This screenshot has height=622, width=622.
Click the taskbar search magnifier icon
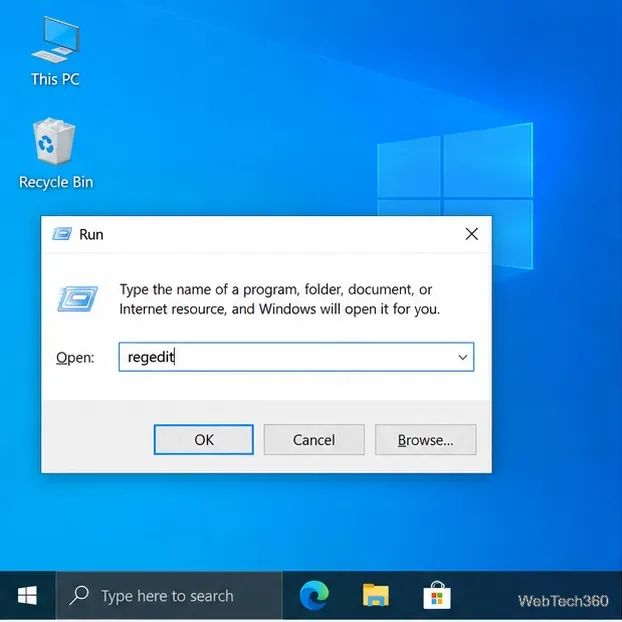click(79, 595)
